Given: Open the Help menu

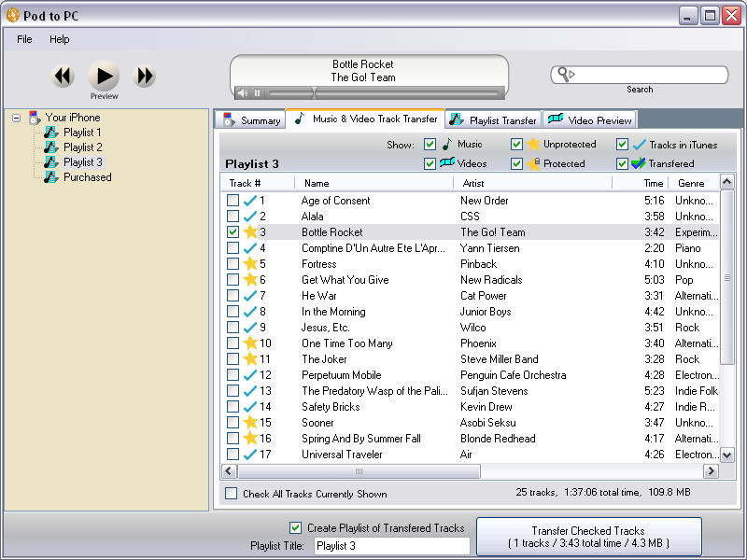Looking at the screenshot, I should [60, 39].
